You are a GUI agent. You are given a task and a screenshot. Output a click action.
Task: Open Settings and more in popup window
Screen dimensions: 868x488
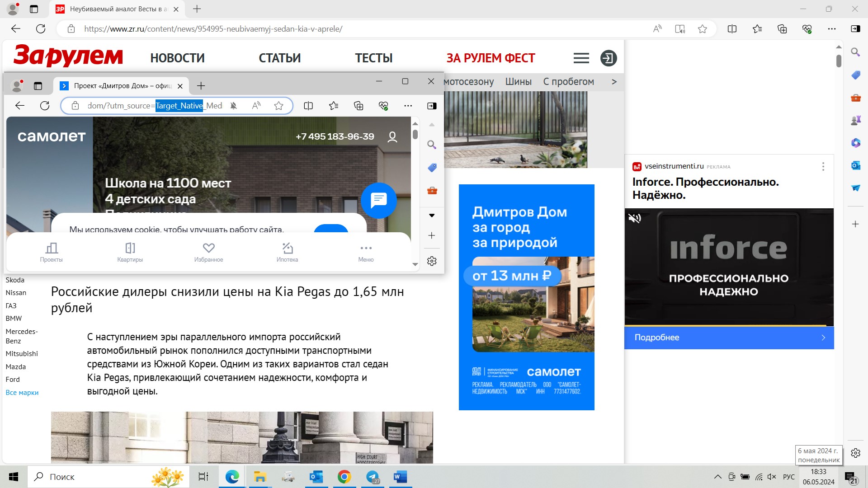(408, 106)
